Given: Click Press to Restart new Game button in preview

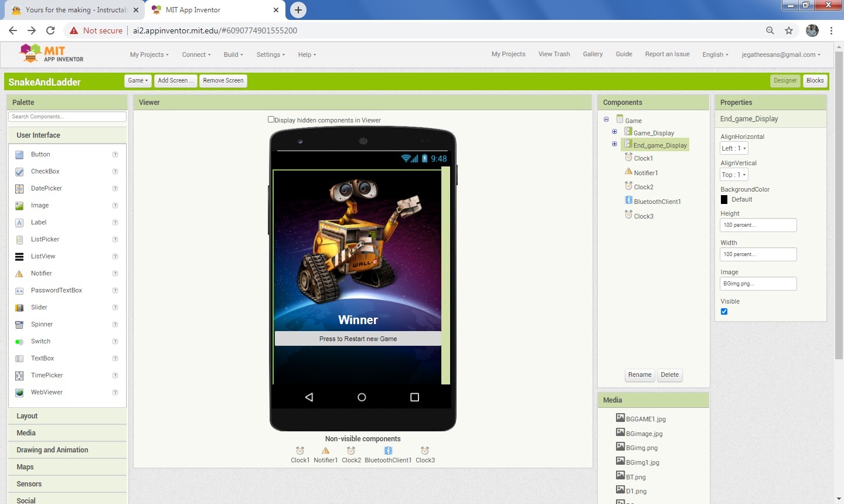Looking at the screenshot, I should point(358,339).
